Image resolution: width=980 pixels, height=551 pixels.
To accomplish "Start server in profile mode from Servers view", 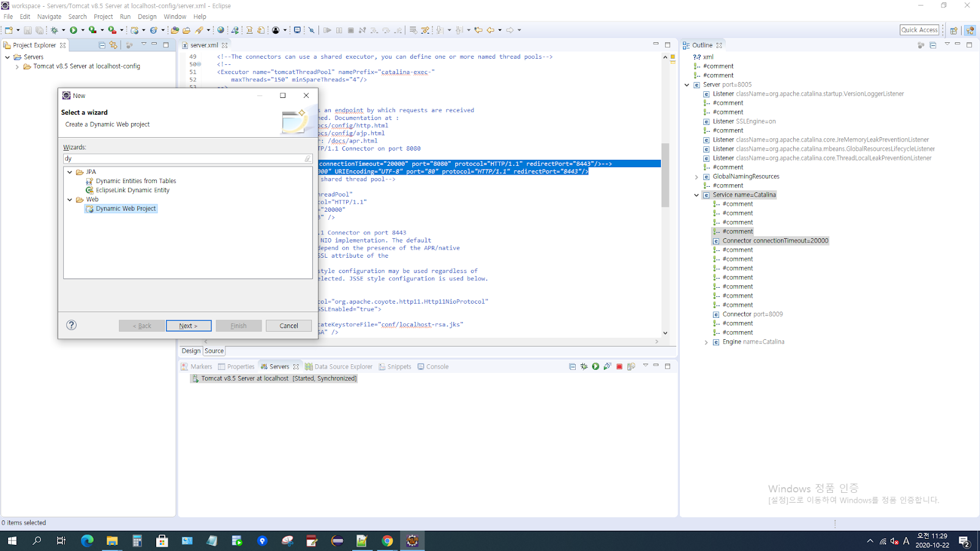I will pyautogui.click(x=607, y=366).
